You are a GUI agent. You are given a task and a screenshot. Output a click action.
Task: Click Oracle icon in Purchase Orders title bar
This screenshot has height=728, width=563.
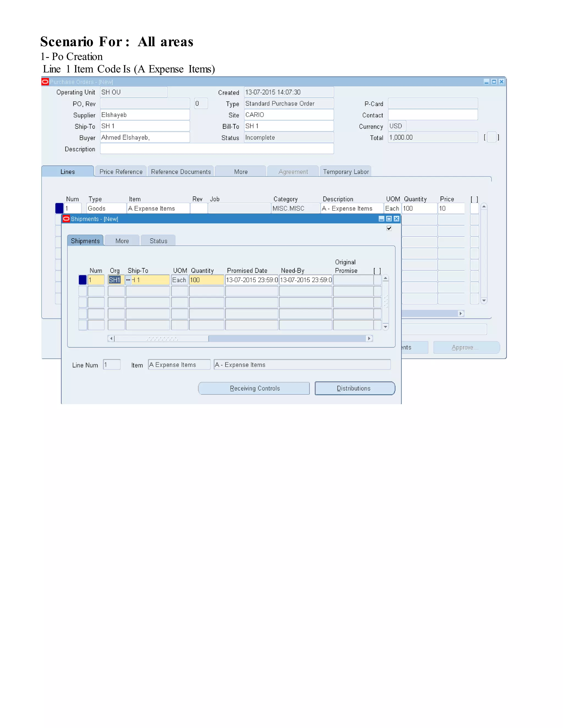[45, 82]
